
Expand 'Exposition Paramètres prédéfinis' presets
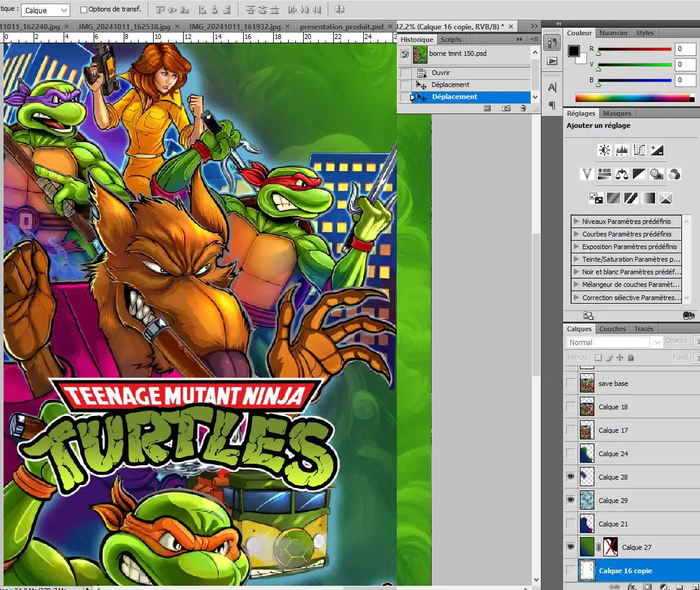576,246
